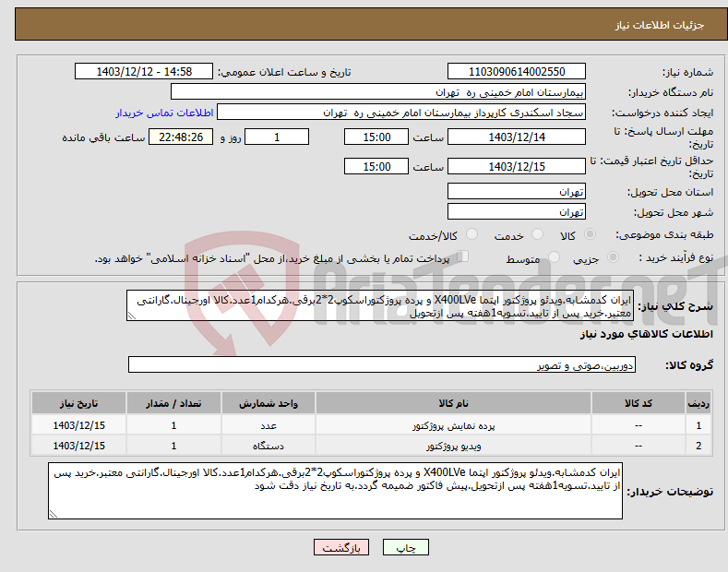
Task: Click the need date in row 1
Action: pos(79,425)
